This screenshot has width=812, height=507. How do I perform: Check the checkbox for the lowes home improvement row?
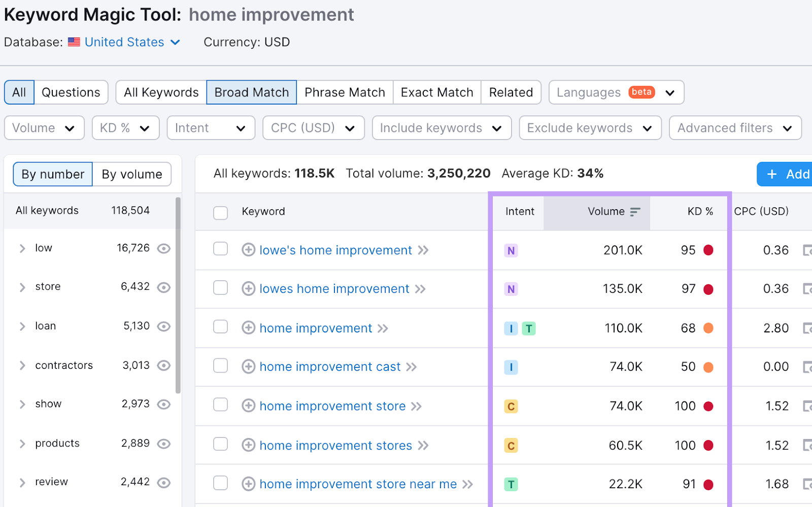pyautogui.click(x=220, y=288)
